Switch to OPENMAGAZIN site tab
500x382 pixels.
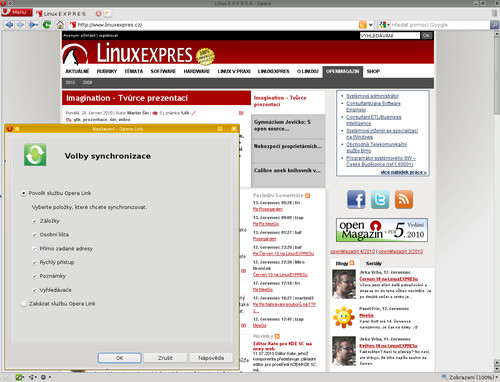[x=342, y=71]
